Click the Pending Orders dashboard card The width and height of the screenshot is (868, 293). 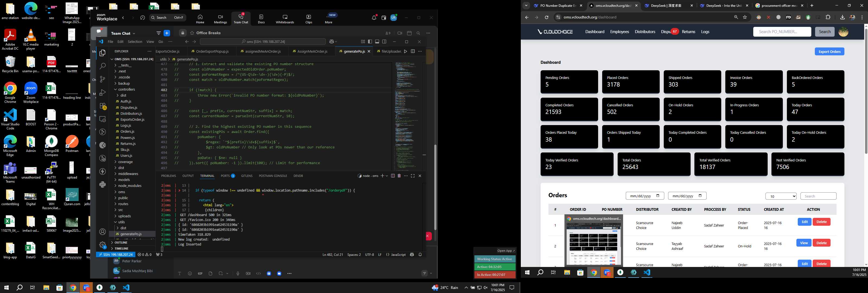pyautogui.click(x=569, y=82)
